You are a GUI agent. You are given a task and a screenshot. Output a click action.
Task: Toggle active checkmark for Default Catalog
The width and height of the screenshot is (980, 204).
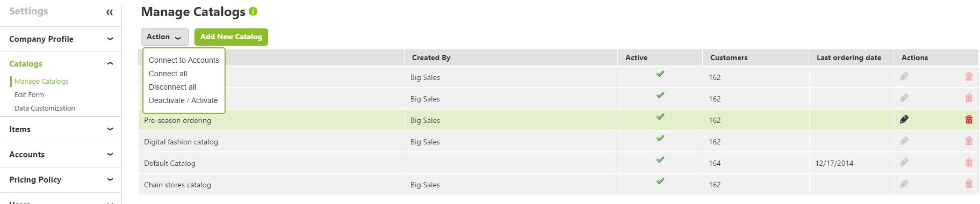click(x=660, y=160)
